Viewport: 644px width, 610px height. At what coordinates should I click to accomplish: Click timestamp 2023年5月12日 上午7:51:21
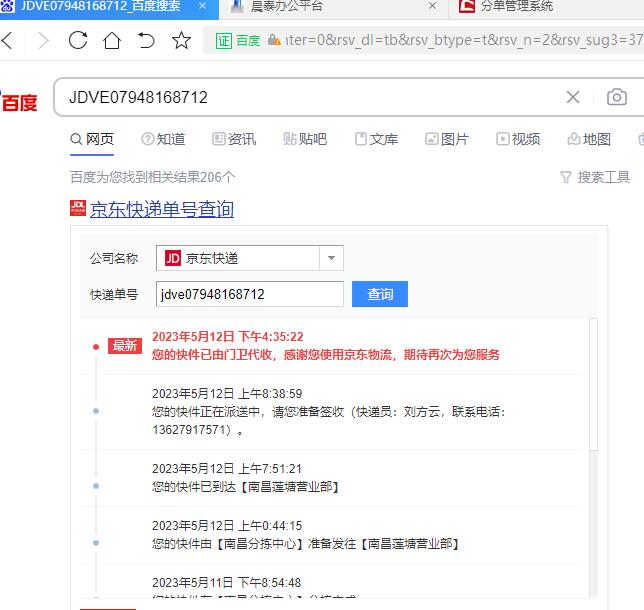point(227,469)
